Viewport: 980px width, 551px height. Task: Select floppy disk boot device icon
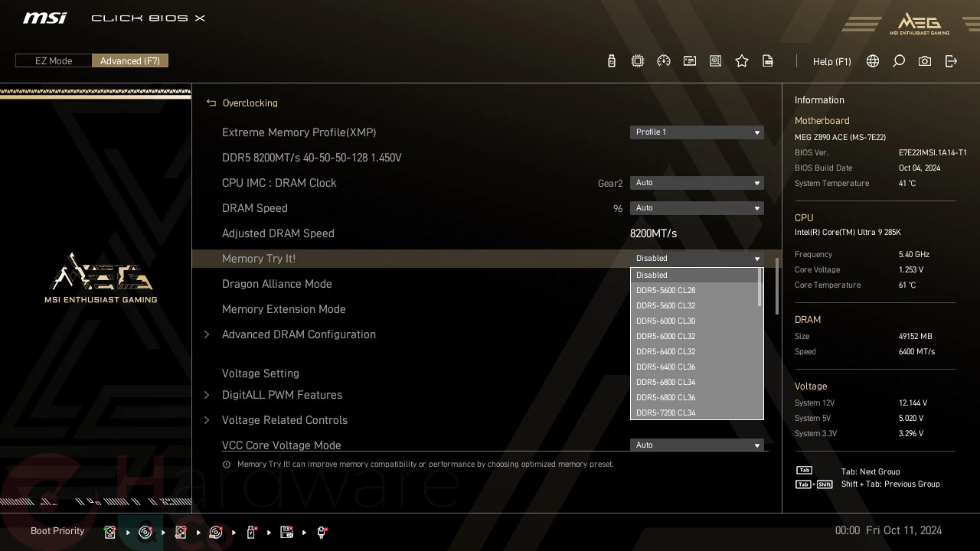click(287, 532)
